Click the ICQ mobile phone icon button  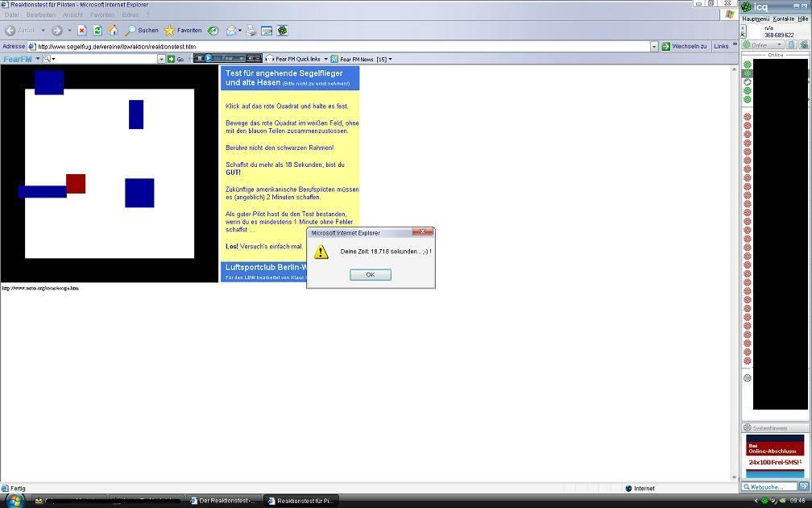tap(791, 45)
